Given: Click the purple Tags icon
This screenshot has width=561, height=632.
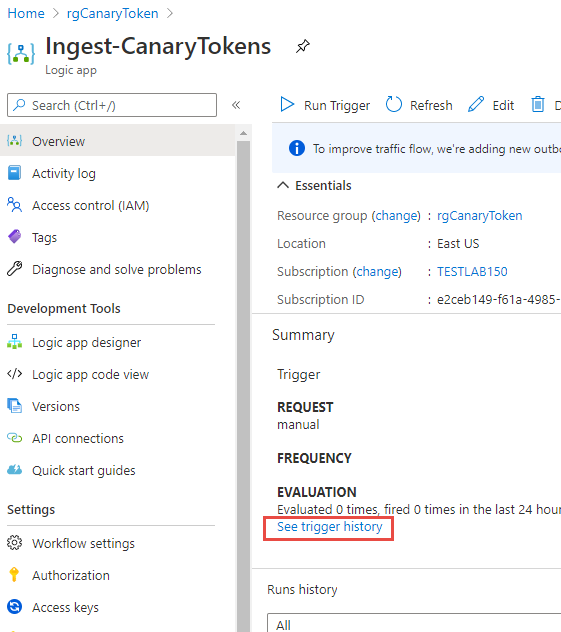Looking at the screenshot, I should (x=15, y=236).
